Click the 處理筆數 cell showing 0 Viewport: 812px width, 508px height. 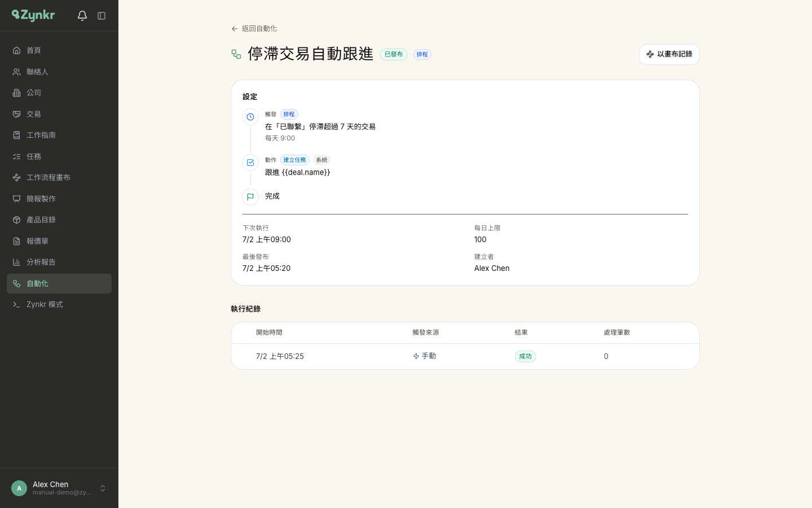[606, 356]
